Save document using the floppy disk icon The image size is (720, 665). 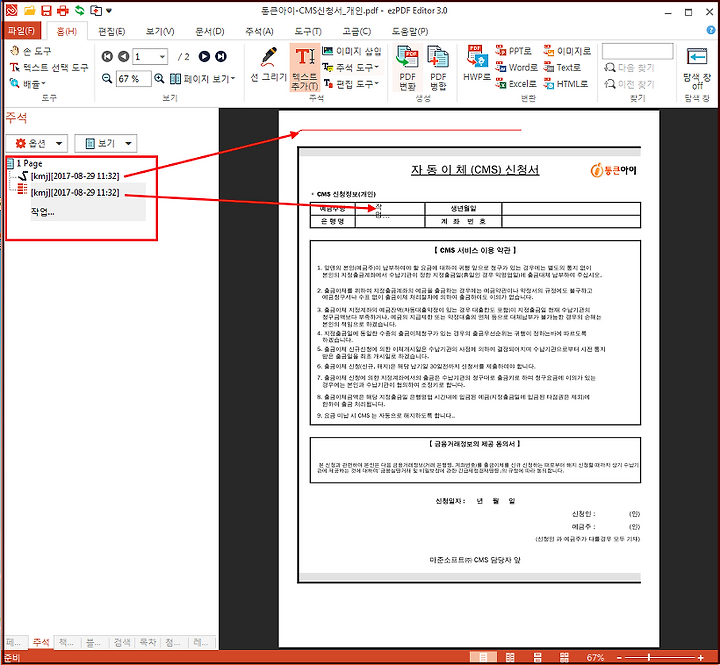(46, 11)
